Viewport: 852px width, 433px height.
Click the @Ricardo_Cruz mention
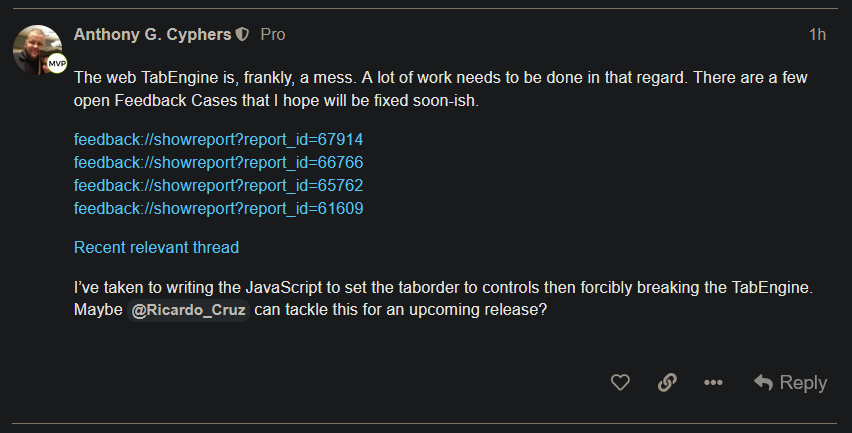(188, 310)
